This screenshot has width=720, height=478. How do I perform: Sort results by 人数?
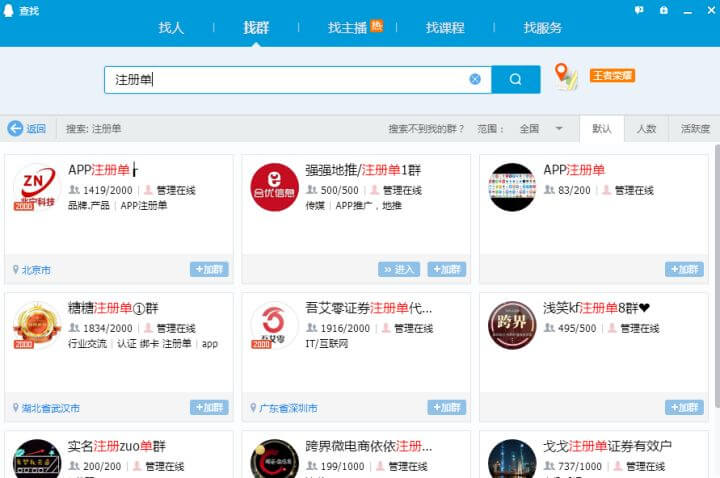tap(646, 129)
